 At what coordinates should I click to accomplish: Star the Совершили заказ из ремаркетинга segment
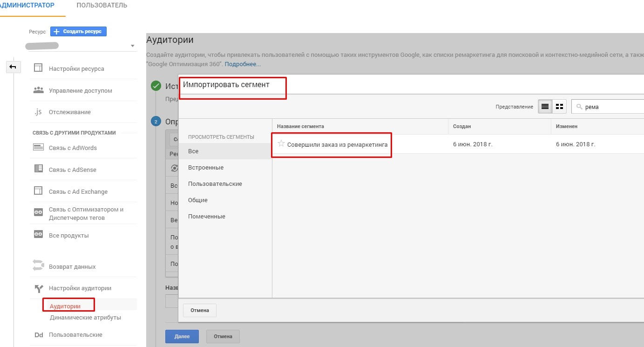[281, 144]
